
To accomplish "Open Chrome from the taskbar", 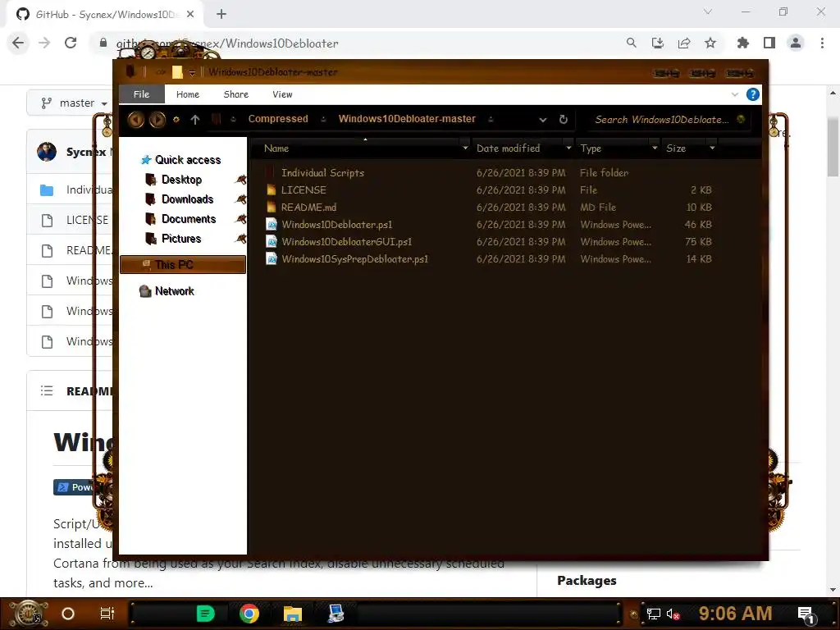I will [x=249, y=614].
